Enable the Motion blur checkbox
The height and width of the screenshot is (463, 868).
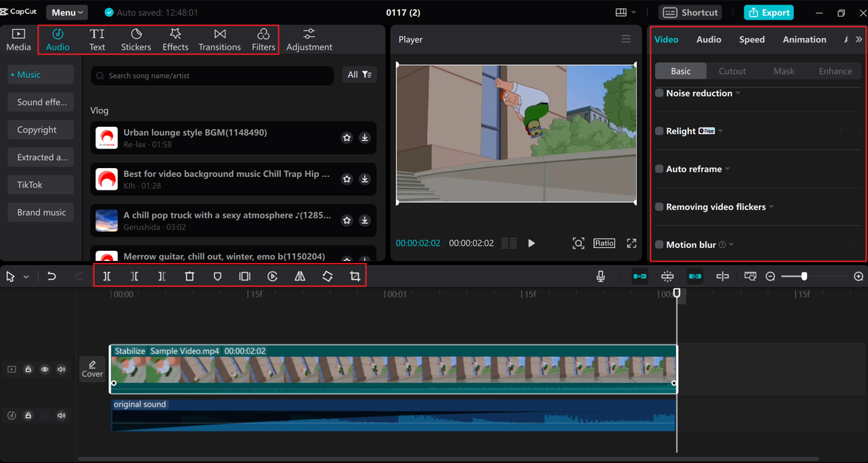[659, 245]
